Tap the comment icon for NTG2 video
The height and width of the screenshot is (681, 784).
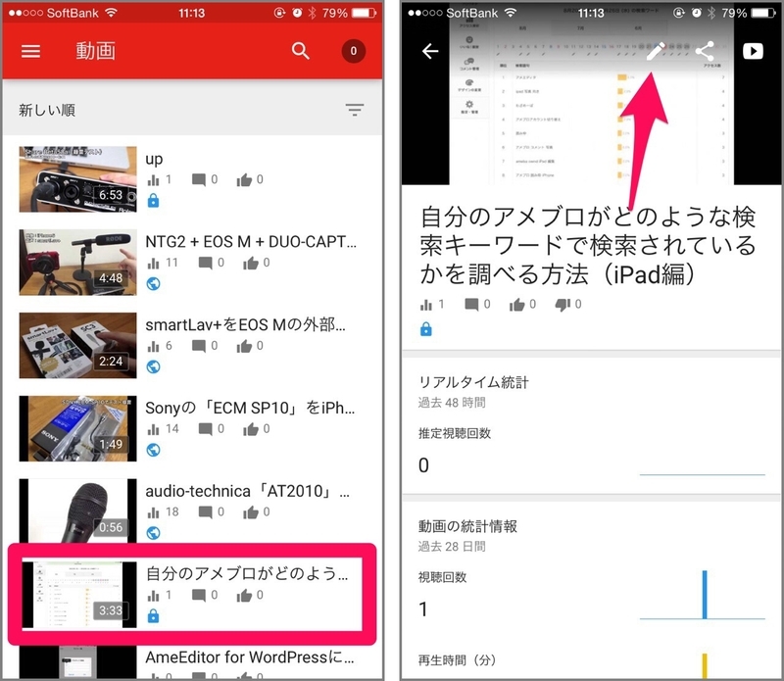pos(205,263)
